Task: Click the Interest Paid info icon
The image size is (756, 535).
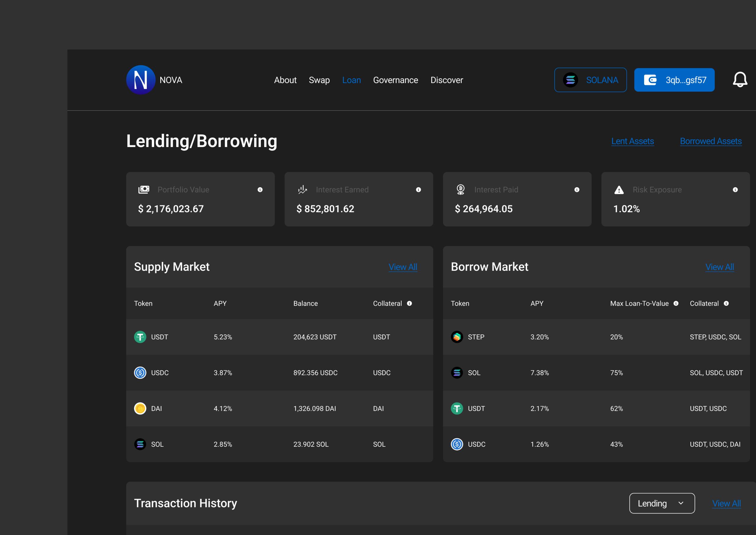Action: (x=577, y=190)
